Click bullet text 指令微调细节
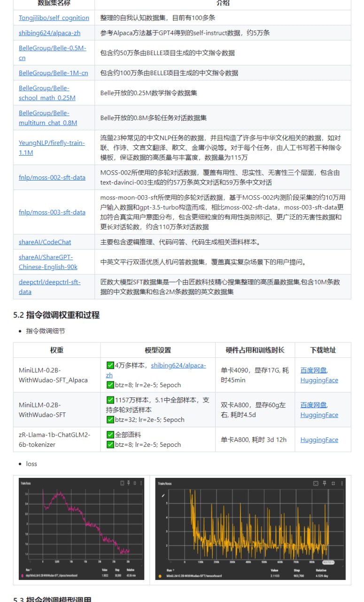 [46, 331]
